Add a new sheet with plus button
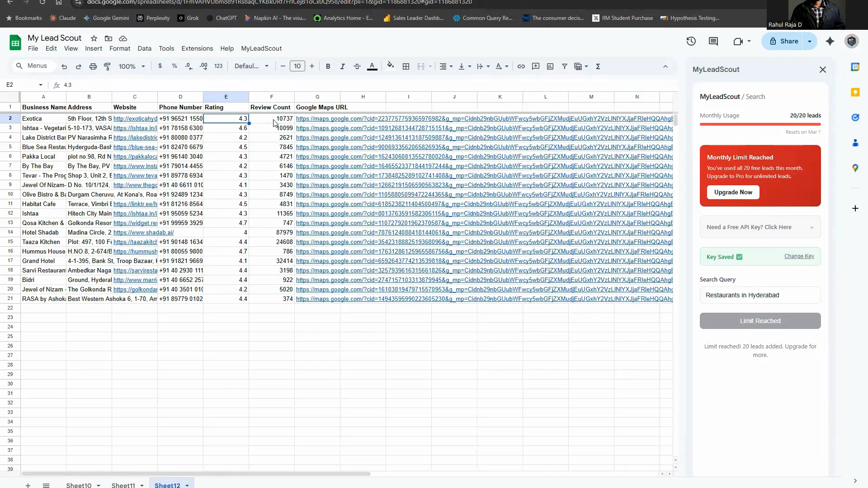The image size is (868, 488). coord(28,485)
